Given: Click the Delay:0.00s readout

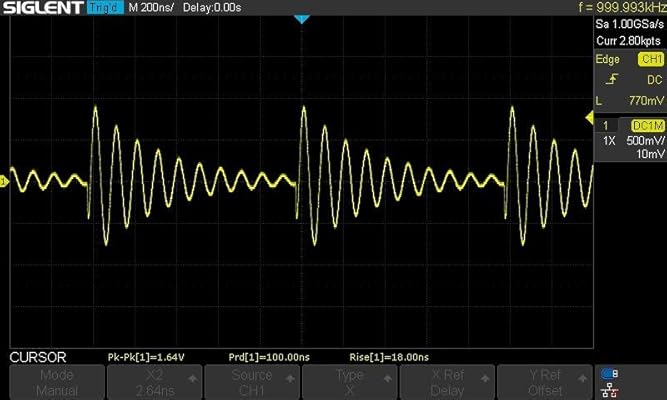Looking at the screenshot, I should tap(212, 8).
